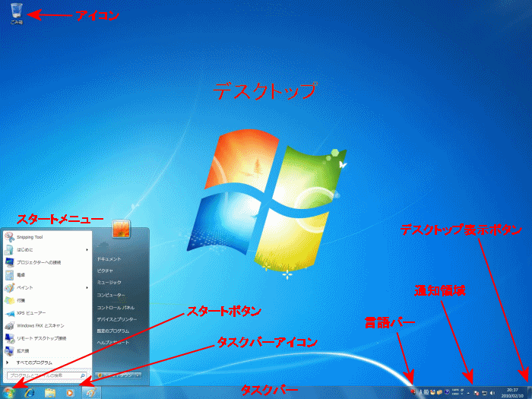The width and height of the screenshot is (532, 399).
Task: Open 既定のプログラム
Action: point(113,331)
